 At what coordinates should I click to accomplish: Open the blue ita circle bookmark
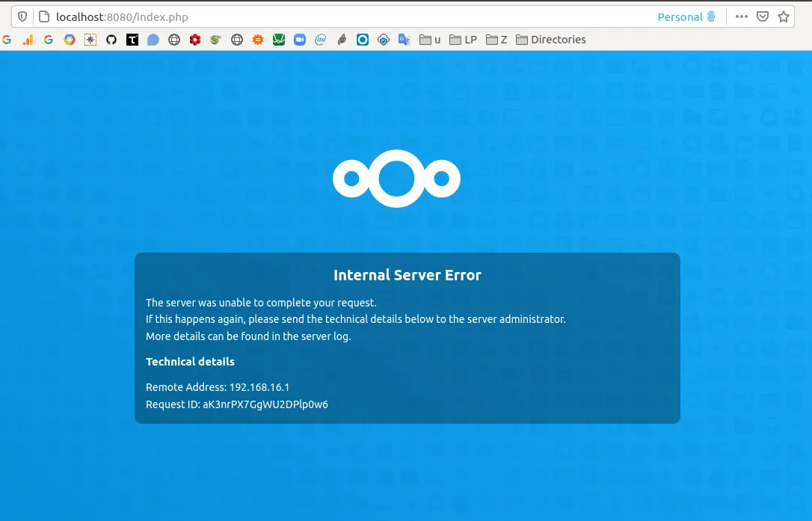coord(321,40)
